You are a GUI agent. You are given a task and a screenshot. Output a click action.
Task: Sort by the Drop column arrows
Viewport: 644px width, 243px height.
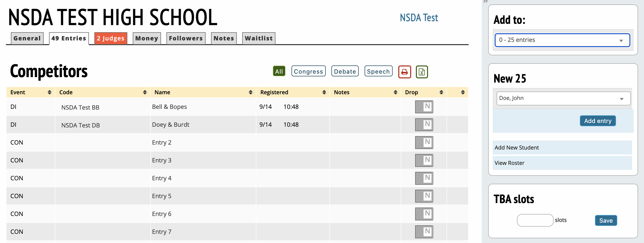point(441,92)
